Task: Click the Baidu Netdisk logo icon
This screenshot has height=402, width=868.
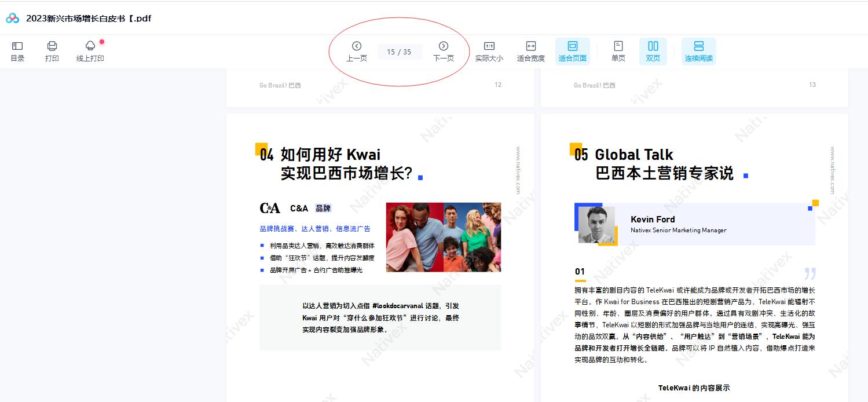Action: point(13,19)
